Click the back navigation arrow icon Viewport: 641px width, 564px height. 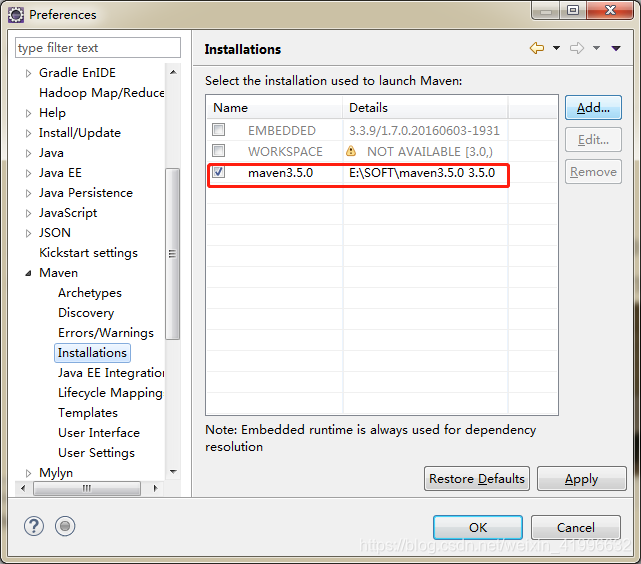(x=537, y=48)
